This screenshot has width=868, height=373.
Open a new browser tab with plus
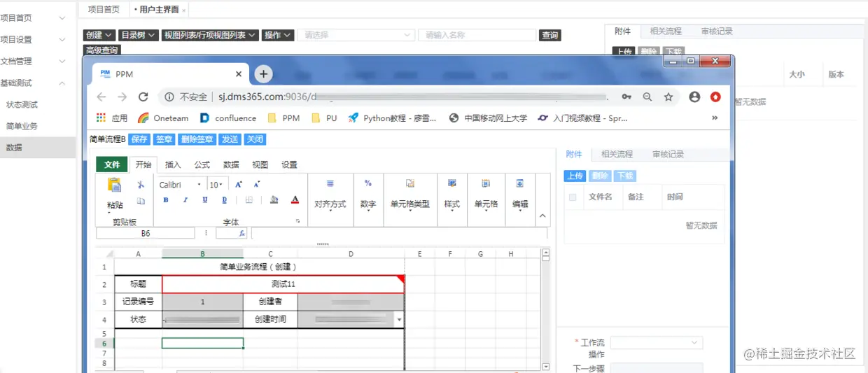click(263, 73)
